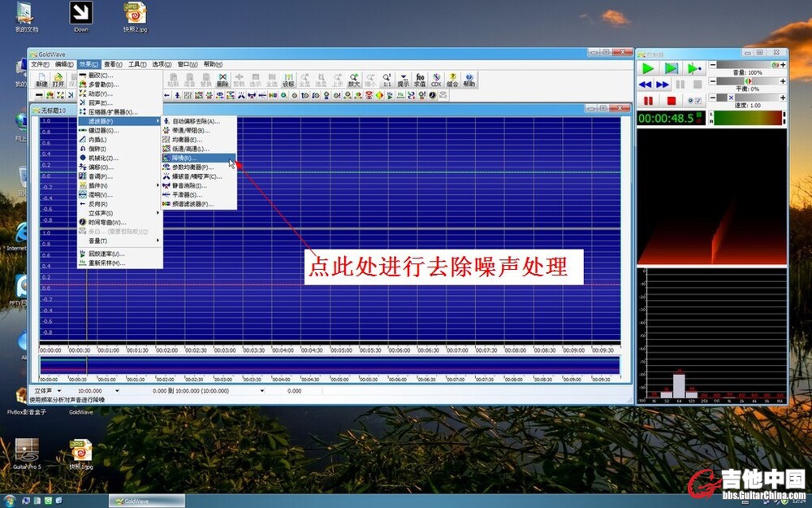Click the 帮助 help toolbar button
This screenshot has width=812, height=508.
pyautogui.click(x=469, y=80)
